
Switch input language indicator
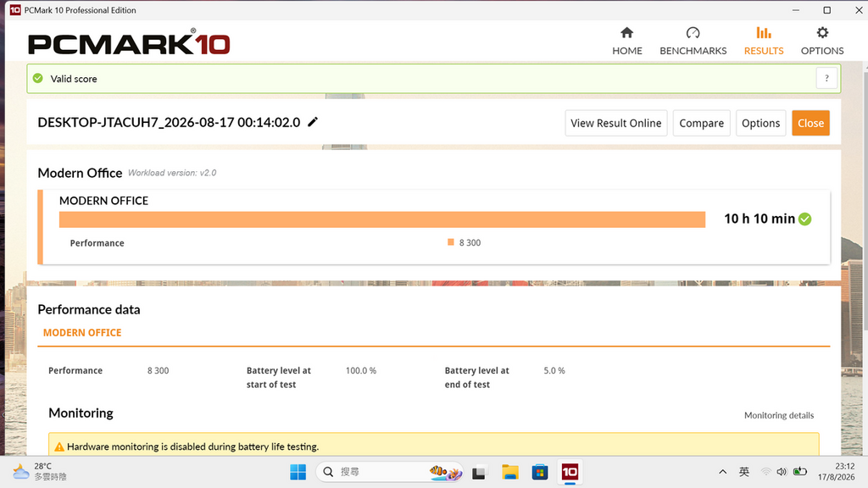(744, 472)
